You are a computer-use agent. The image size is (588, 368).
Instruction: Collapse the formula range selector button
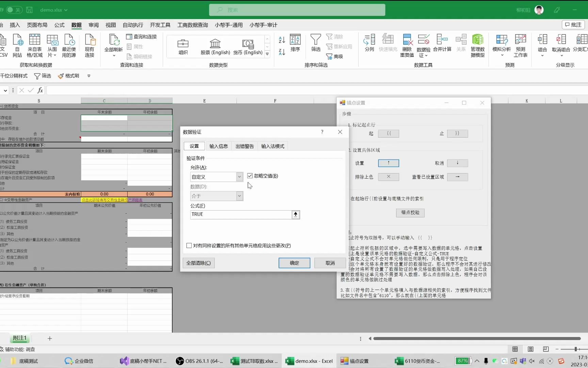tap(296, 214)
